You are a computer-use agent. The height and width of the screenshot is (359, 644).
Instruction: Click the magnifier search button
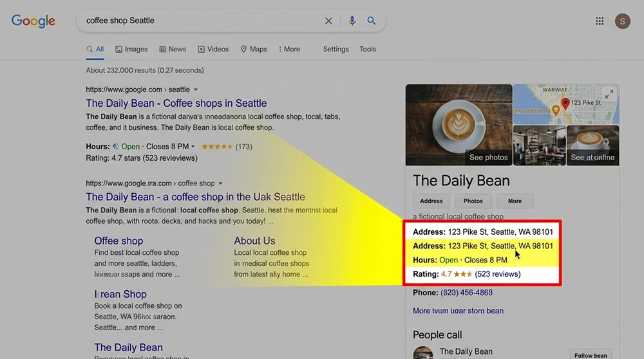pyautogui.click(x=372, y=21)
